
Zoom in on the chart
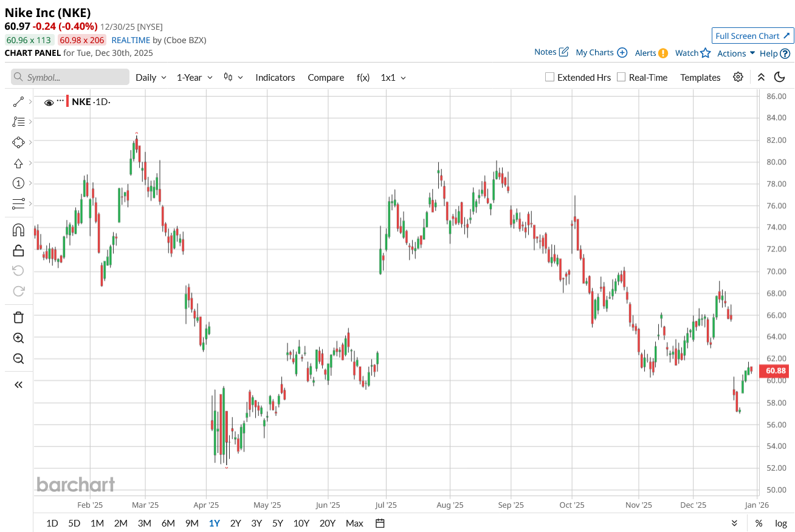coord(18,338)
